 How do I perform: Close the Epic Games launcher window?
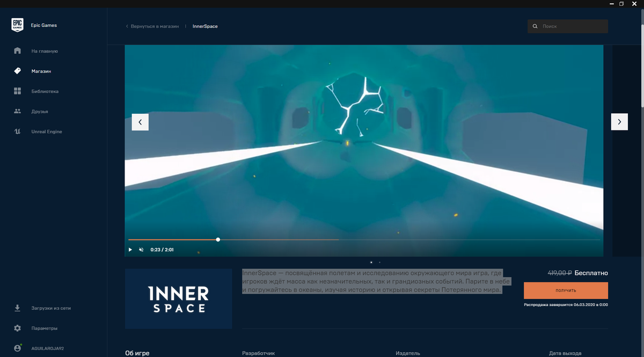point(634,4)
